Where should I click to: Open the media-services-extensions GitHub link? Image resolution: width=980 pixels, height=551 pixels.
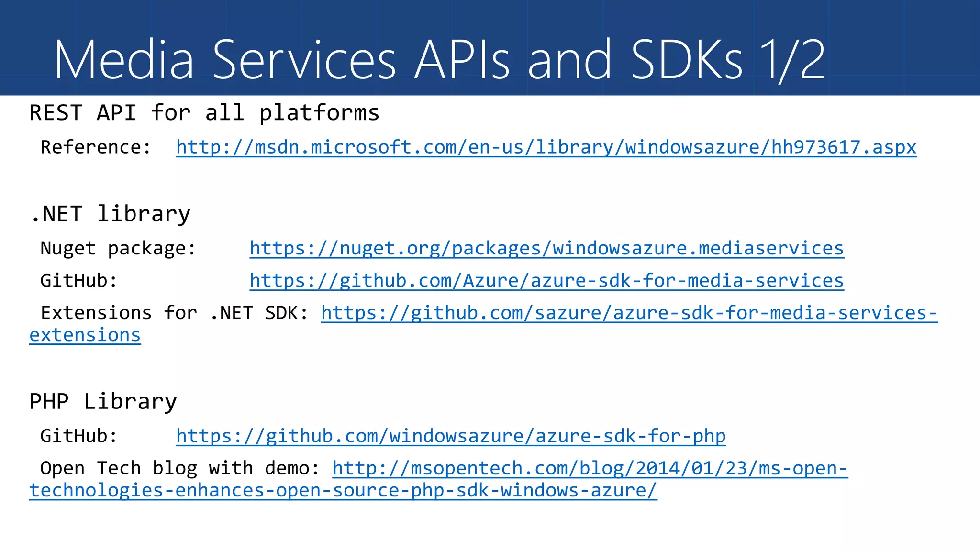coord(629,313)
